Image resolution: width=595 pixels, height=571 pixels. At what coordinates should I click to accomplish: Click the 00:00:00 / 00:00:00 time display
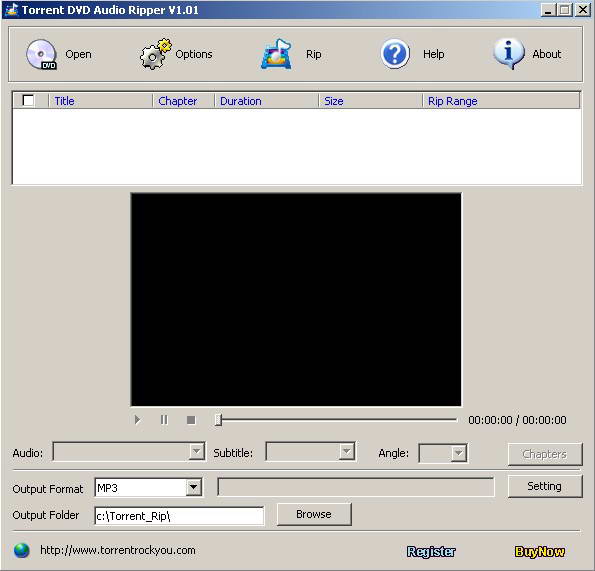tap(517, 420)
